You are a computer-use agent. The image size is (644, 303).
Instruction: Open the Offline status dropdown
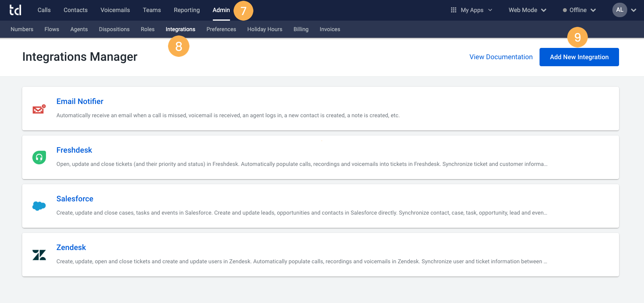579,10
